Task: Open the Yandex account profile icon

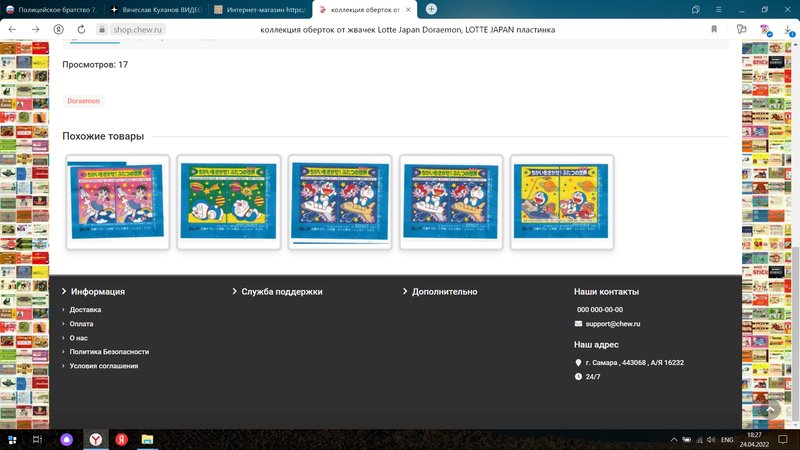Action: tap(58, 30)
